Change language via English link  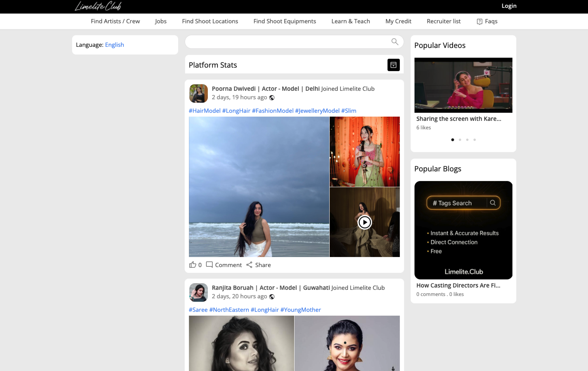(x=115, y=45)
